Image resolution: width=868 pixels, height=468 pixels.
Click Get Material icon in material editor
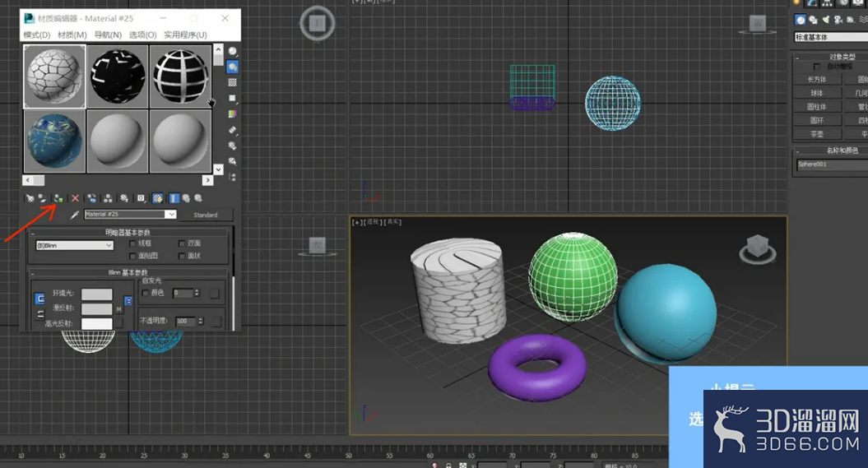pos(30,198)
